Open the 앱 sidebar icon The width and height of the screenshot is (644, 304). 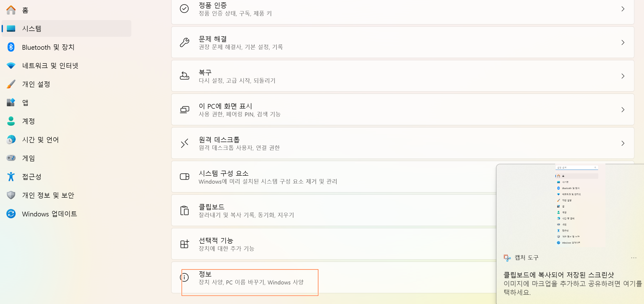(x=11, y=102)
